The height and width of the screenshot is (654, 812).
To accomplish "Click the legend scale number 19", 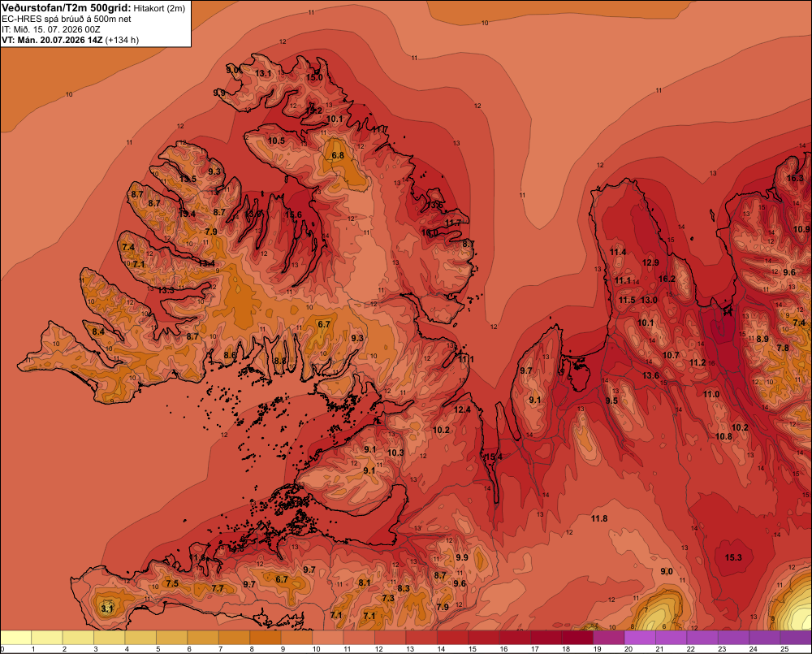I will pos(597,649).
